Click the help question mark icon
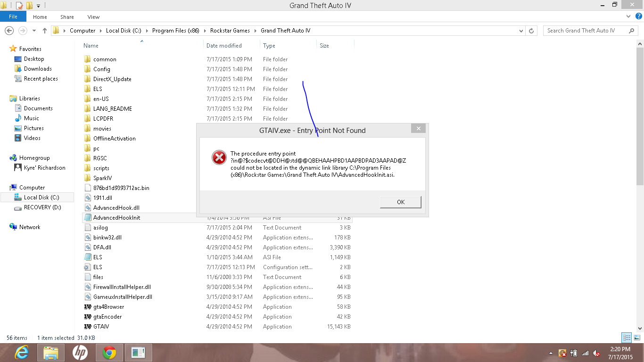Image resolution: width=644 pixels, height=362 pixels. coord(638,17)
